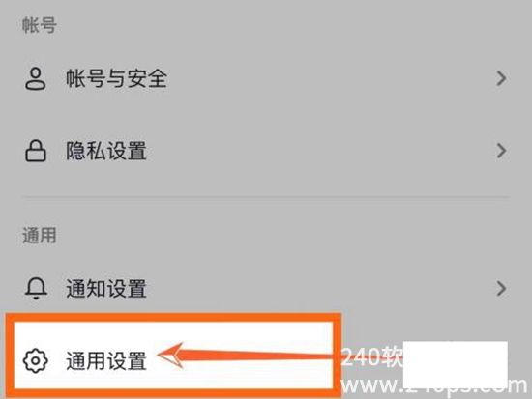
Task: Open the 隐私设置 entry
Action: click(x=266, y=151)
